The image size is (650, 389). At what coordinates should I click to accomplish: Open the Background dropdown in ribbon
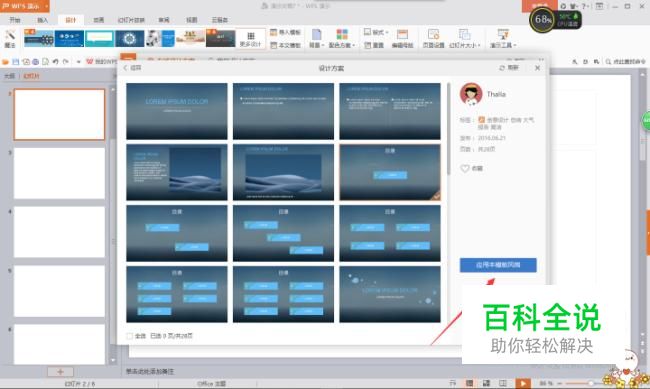(316, 39)
